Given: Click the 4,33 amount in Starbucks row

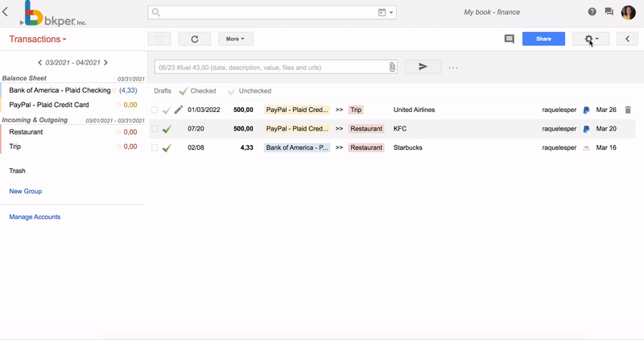Looking at the screenshot, I should tap(247, 147).
